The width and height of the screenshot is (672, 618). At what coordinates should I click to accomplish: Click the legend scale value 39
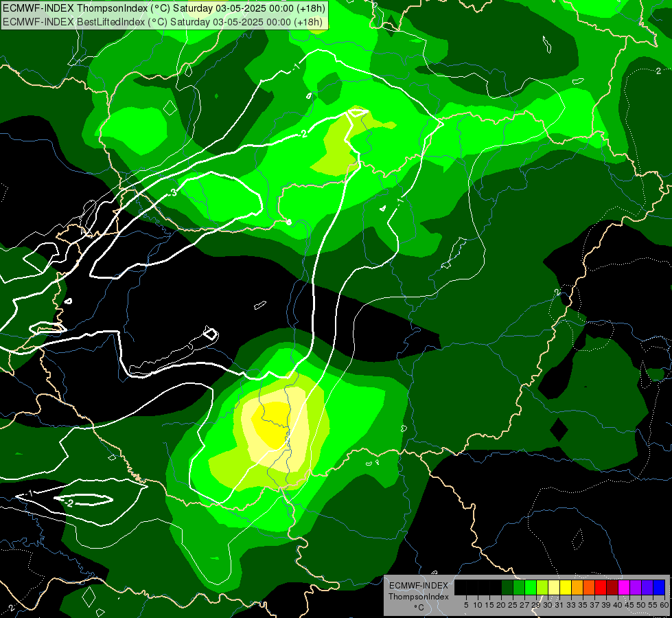[x=606, y=605]
